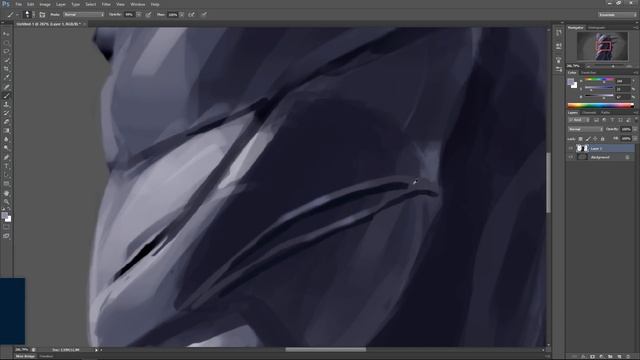Toggle the Brush panel button in options bar
Image resolution: width=640 pixels, height=360 pixels.
pos(42,14)
